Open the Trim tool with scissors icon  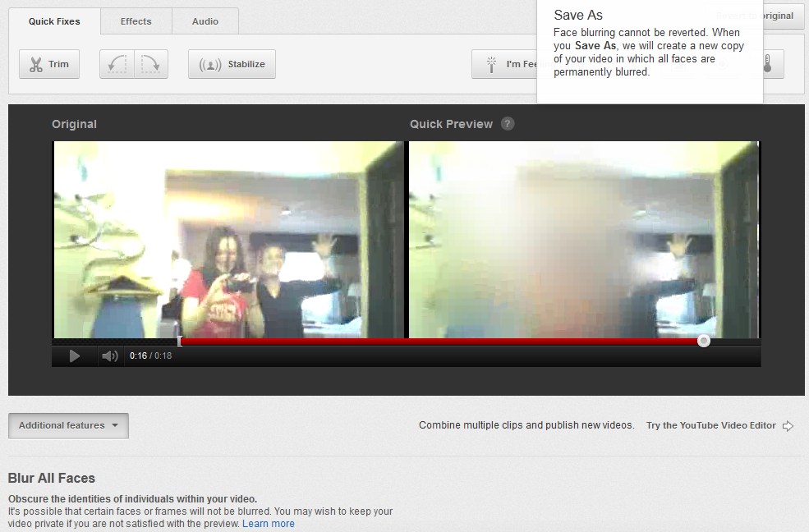(x=49, y=64)
